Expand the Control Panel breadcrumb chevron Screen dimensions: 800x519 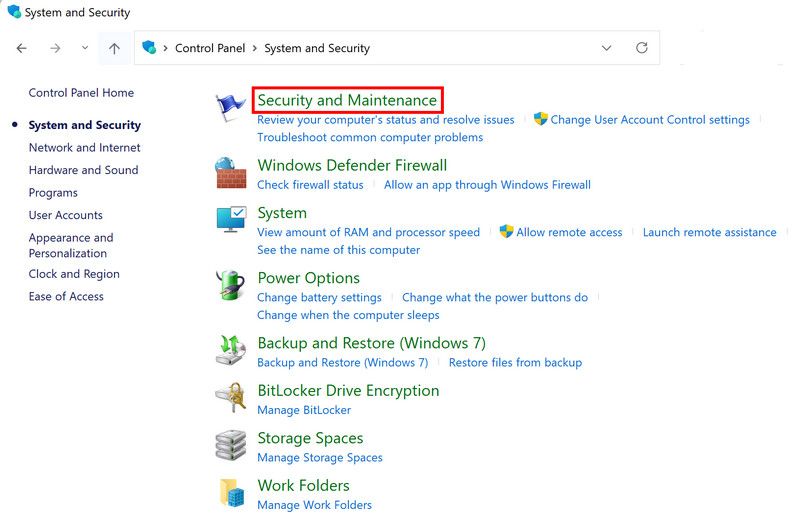pos(255,48)
